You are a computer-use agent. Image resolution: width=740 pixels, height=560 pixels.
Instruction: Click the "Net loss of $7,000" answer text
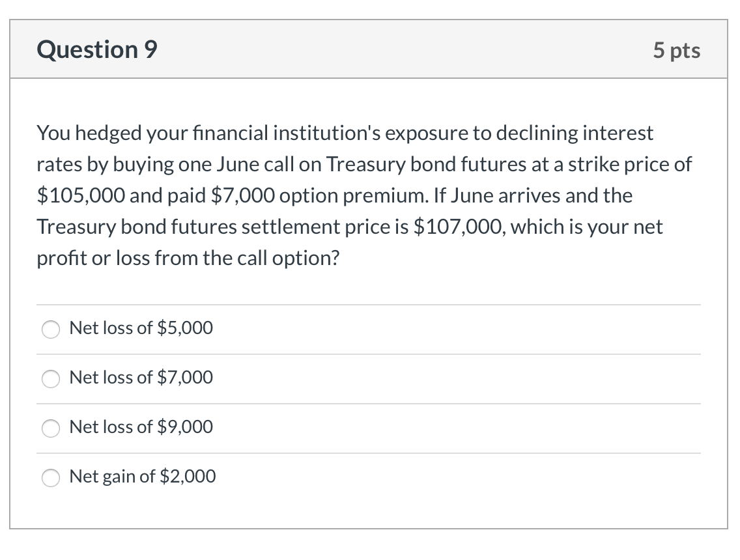141,378
